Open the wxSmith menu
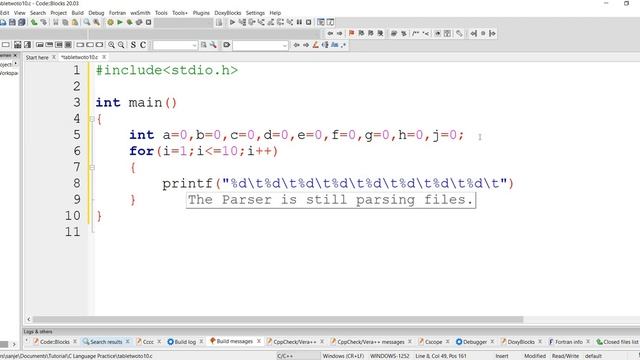640x360 pixels. [140, 13]
